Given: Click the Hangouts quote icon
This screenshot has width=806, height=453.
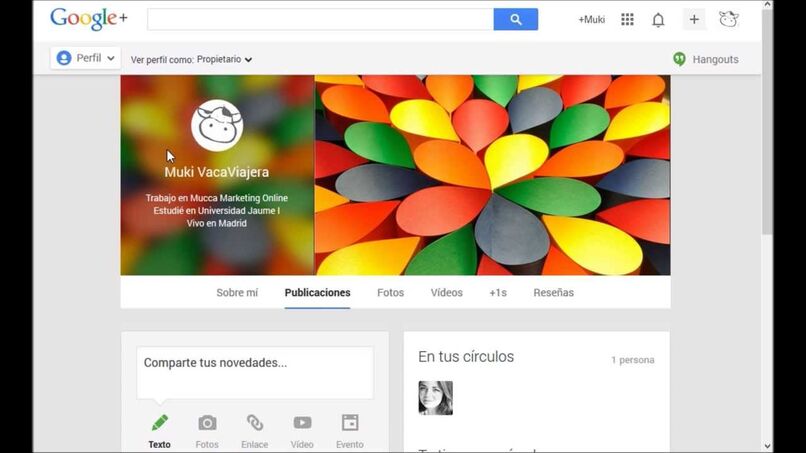Looking at the screenshot, I should [x=679, y=59].
